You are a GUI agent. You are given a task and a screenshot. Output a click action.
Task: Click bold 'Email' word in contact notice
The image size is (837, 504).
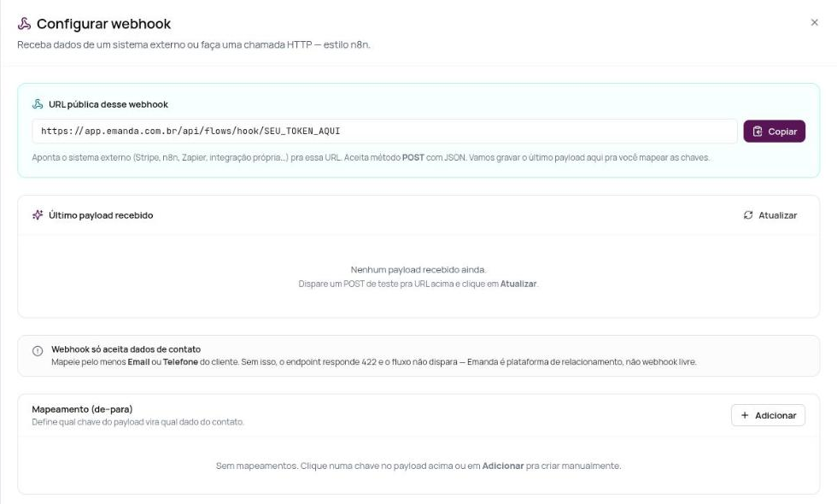coord(138,362)
